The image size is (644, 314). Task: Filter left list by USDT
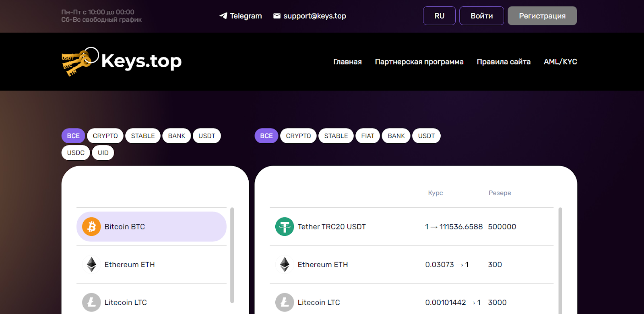tap(207, 136)
